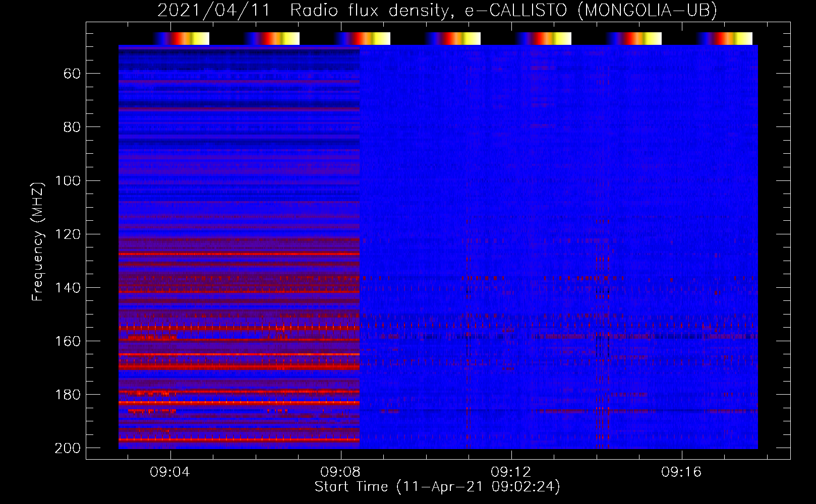
Task: Click the '09:12' time axis label
Action: click(x=511, y=472)
